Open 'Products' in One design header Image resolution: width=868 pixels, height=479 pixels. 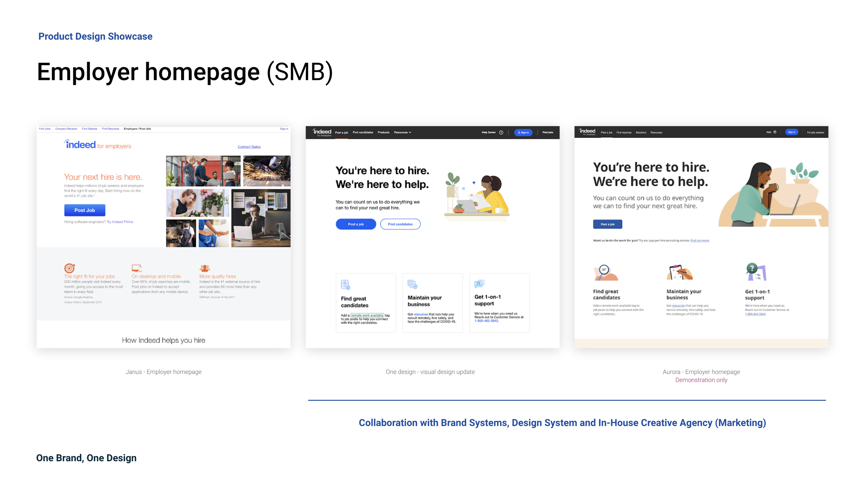tap(383, 132)
